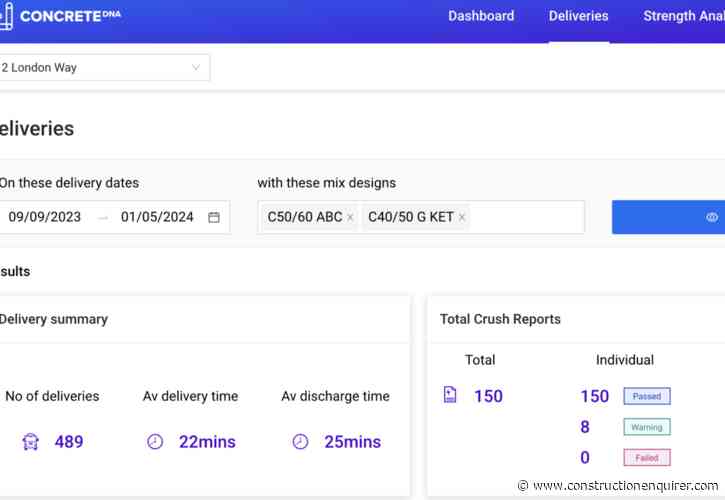Click the C50/60 ABC mix design label
The width and height of the screenshot is (725, 500).
pyautogui.click(x=305, y=217)
